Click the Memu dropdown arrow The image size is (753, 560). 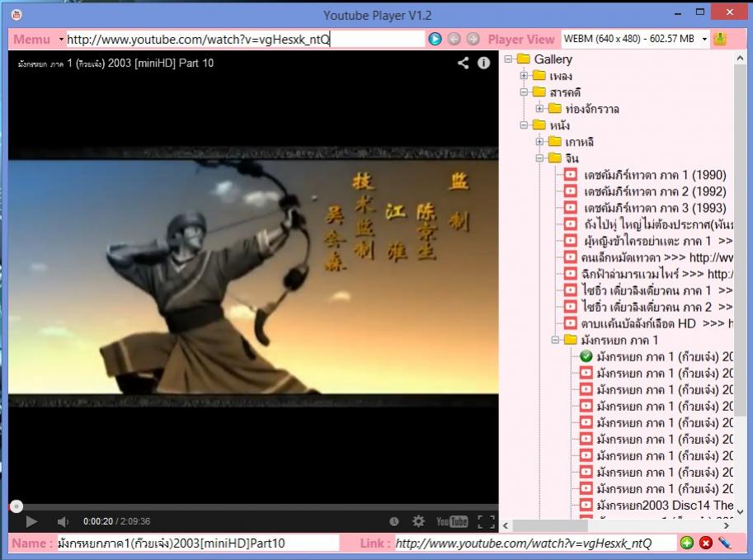[61, 39]
